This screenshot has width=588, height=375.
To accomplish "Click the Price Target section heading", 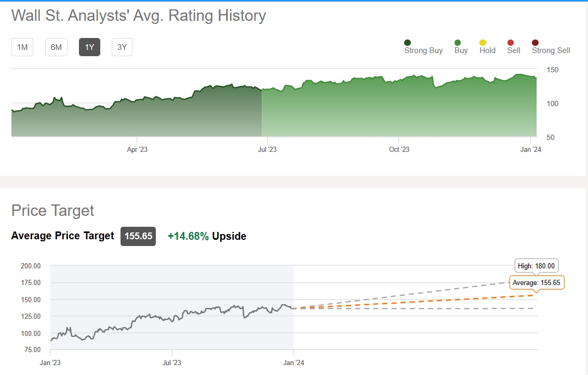I will coord(53,211).
